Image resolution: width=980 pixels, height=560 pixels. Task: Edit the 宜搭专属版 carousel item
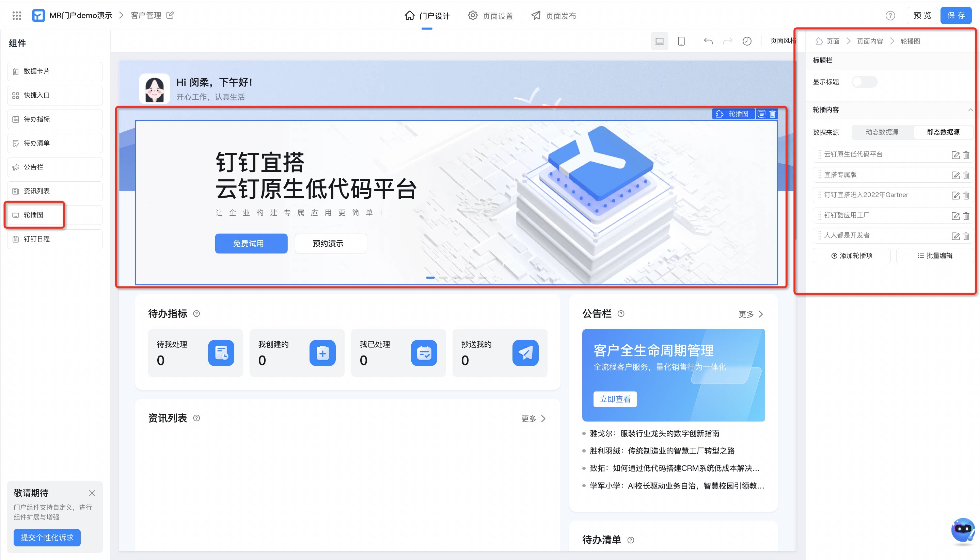pyautogui.click(x=955, y=175)
